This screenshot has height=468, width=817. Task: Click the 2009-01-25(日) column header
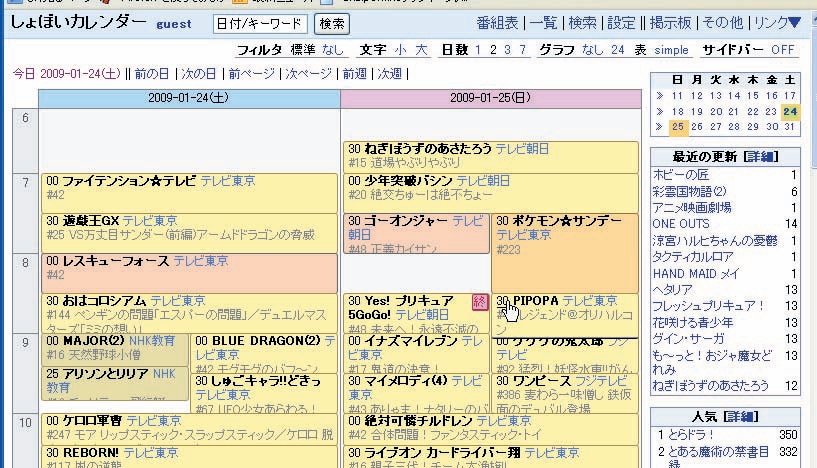[490, 98]
